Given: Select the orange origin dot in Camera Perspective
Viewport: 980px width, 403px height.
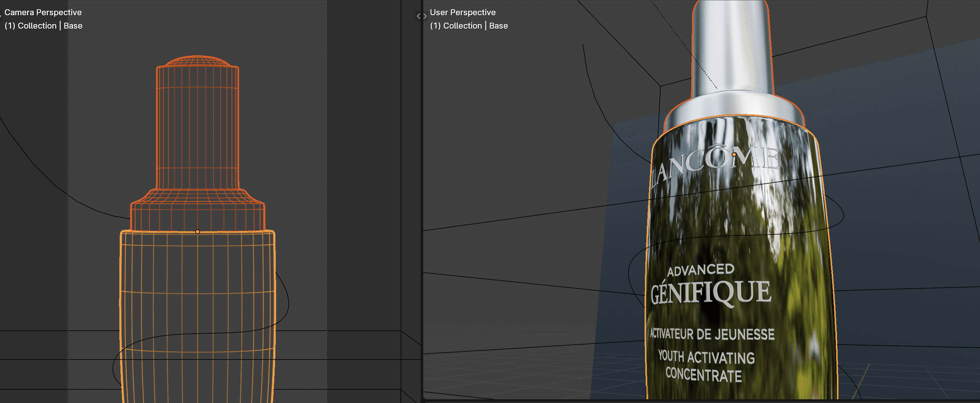Looking at the screenshot, I should point(198,232).
